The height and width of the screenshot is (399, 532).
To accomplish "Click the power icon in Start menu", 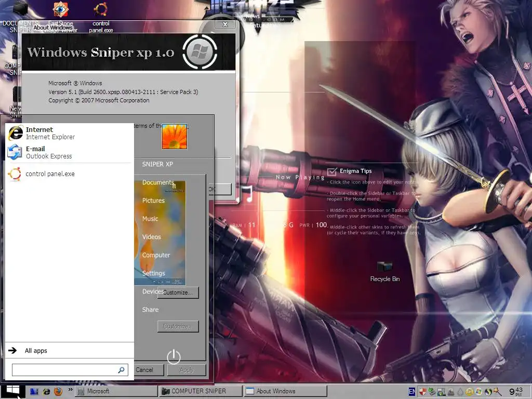I will (x=174, y=356).
